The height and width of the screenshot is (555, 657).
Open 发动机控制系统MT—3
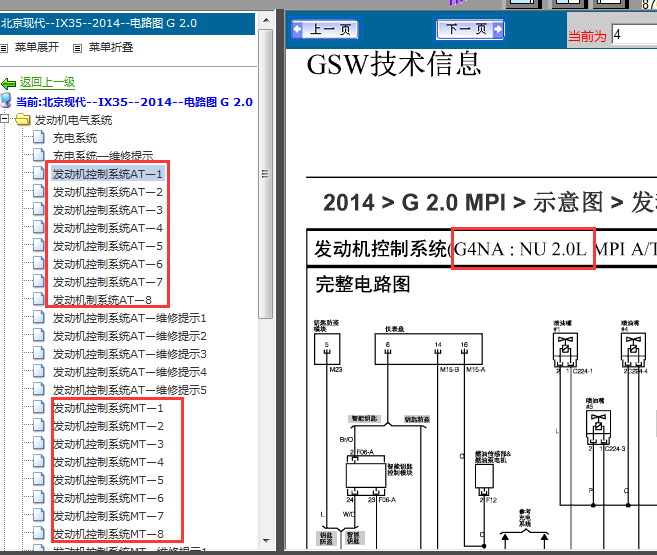click(x=108, y=444)
